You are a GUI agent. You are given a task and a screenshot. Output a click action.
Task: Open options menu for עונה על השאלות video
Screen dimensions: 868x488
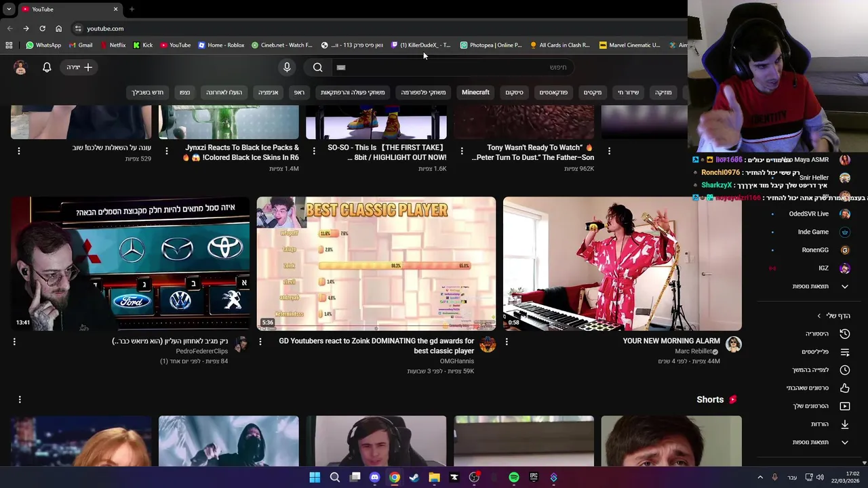19,150
